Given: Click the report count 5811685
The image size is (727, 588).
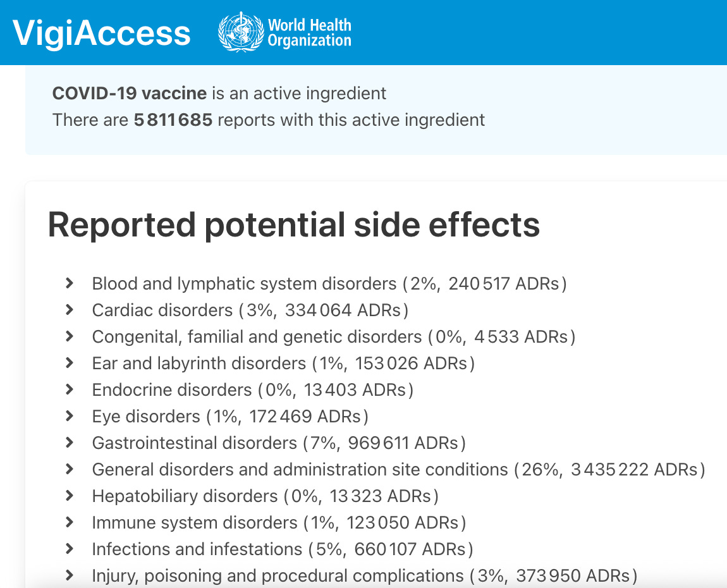Looking at the screenshot, I should pyautogui.click(x=173, y=119).
